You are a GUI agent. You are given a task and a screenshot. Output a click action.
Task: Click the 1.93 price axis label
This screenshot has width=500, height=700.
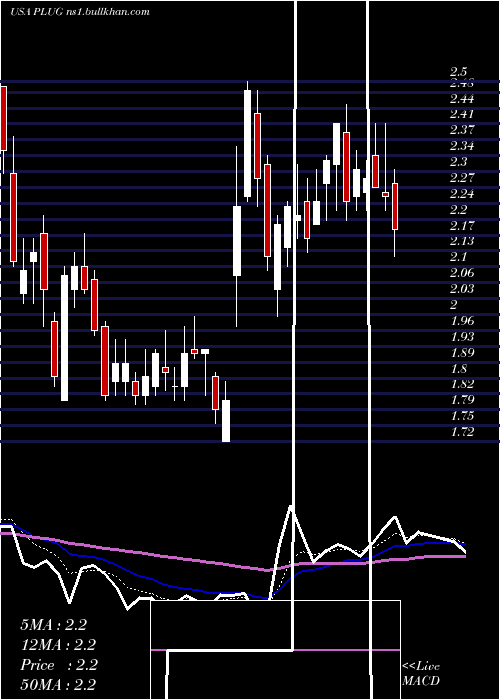coord(461,337)
